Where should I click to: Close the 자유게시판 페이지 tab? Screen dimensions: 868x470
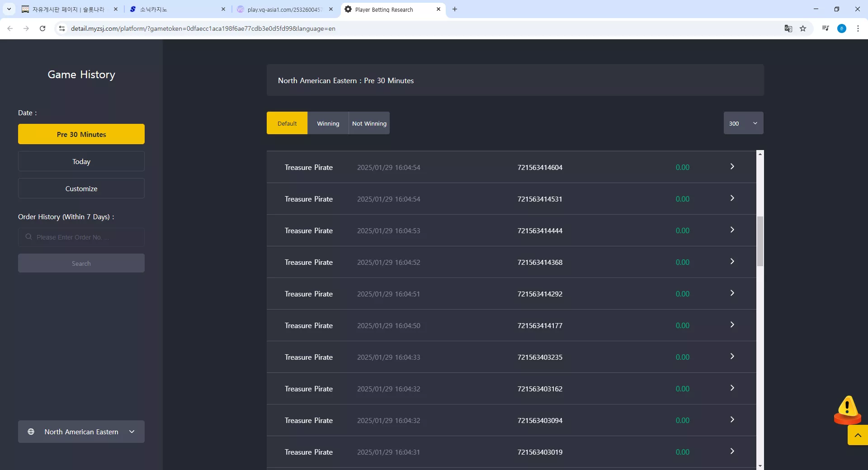(x=116, y=9)
